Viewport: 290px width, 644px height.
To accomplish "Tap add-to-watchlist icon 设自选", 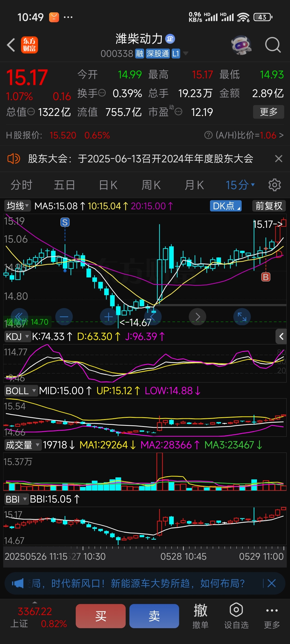I will [x=236, y=616].
